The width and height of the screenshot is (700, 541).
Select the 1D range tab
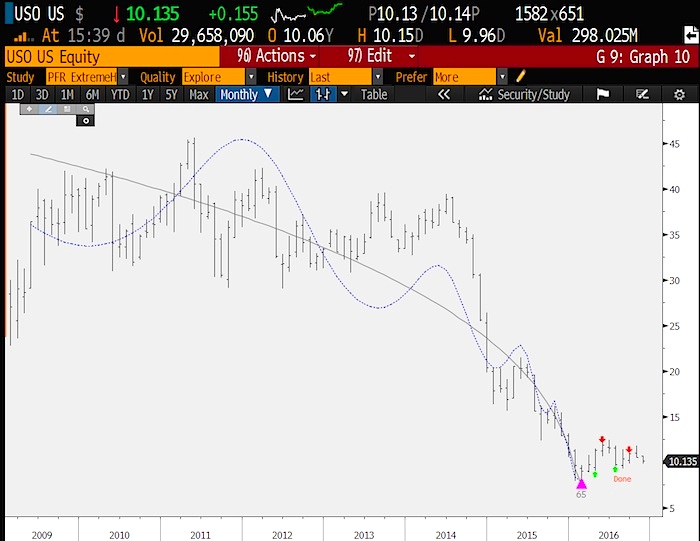[17, 94]
